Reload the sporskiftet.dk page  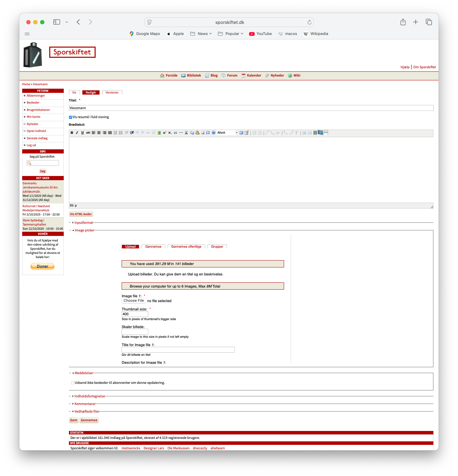[x=309, y=22]
